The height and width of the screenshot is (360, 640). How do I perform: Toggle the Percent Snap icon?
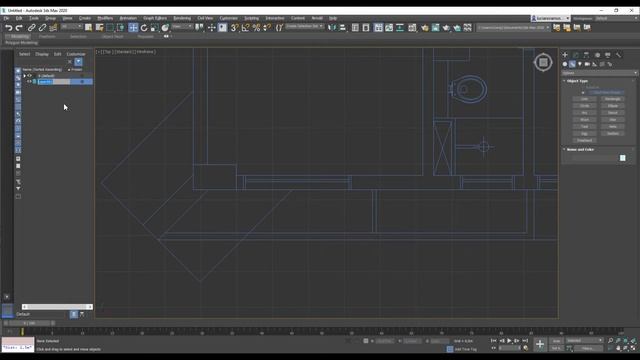(256, 28)
